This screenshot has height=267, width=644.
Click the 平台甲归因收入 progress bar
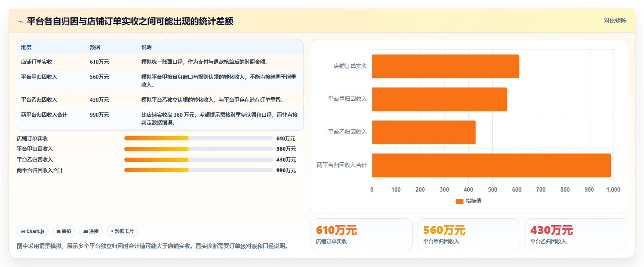198,149
